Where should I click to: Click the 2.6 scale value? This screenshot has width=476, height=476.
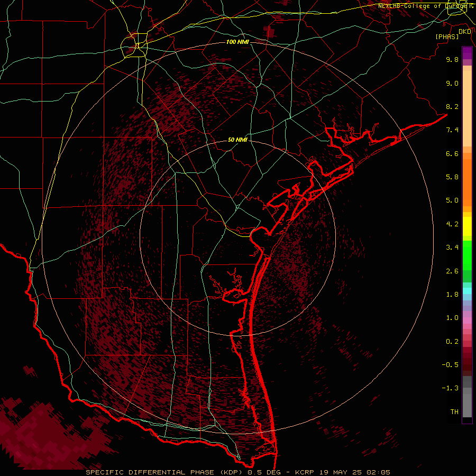pyautogui.click(x=452, y=271)
